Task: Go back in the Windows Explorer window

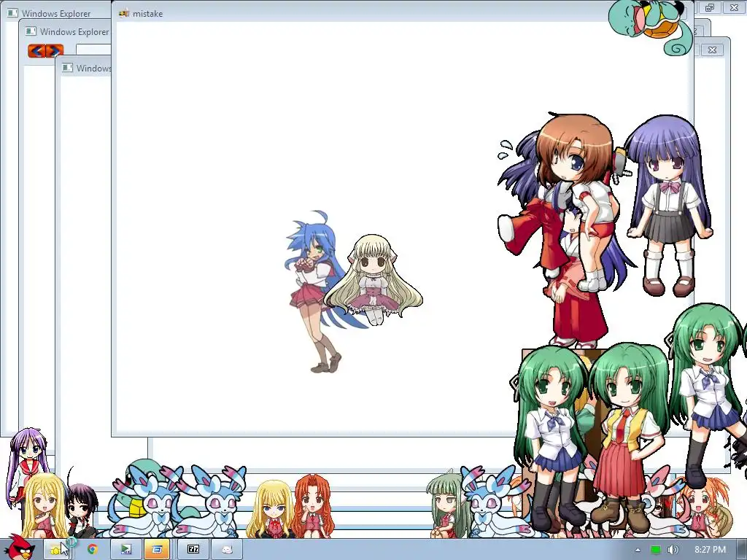Action: click(36, 50)
